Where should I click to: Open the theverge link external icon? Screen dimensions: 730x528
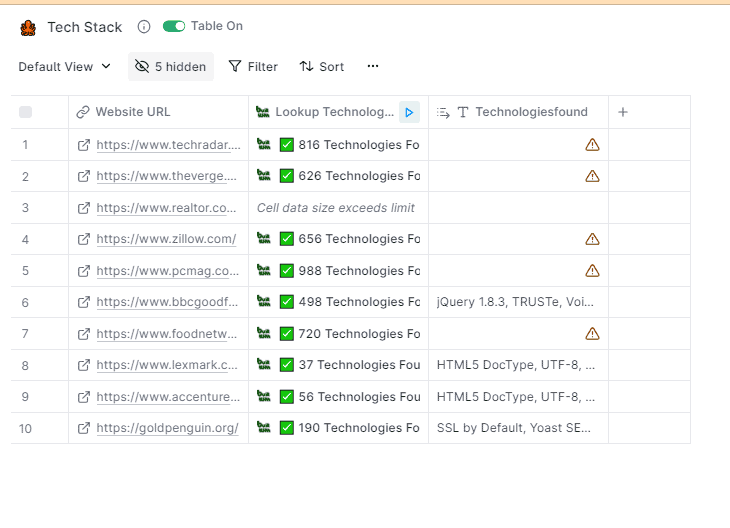pos(84,176)
